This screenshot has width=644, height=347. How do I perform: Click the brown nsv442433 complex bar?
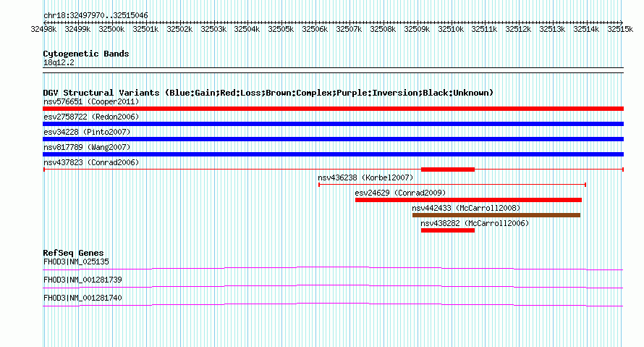pos(496,215)
